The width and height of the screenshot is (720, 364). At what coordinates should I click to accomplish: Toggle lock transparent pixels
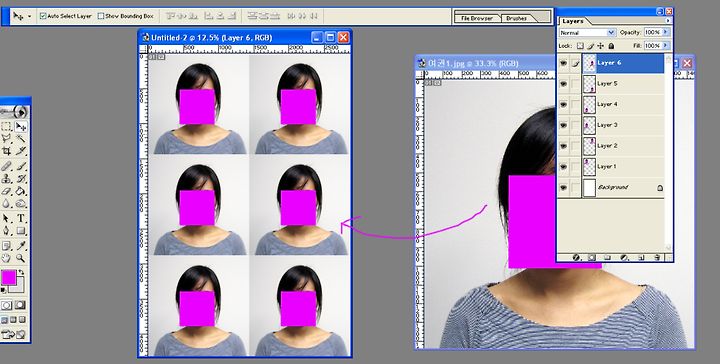coord(580,46)
